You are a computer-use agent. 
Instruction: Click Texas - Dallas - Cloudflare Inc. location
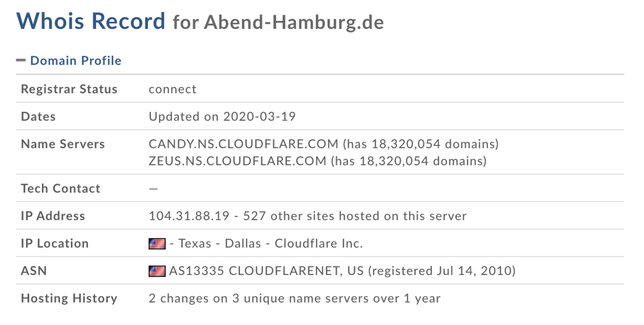(271, 244)
